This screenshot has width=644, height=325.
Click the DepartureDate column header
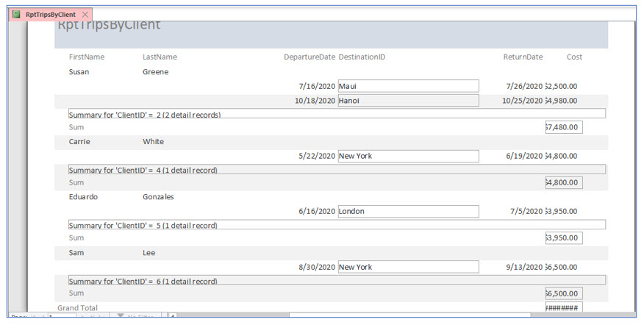pyautogui.click(x=310, y=57)
